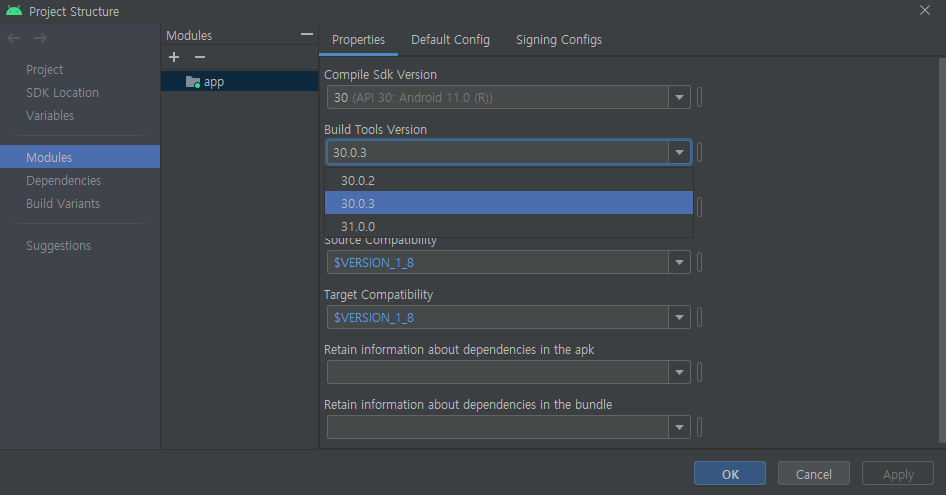Click the properties panel vertical scrollbar
This screenshot has width=946, height=495.
942,251
